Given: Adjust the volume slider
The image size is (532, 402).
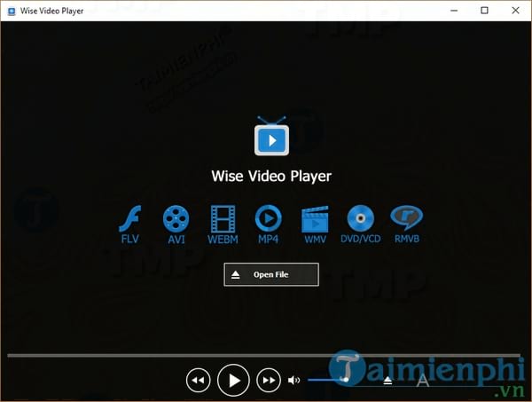Looking at the screenshot, I should (x=328, y=380).
